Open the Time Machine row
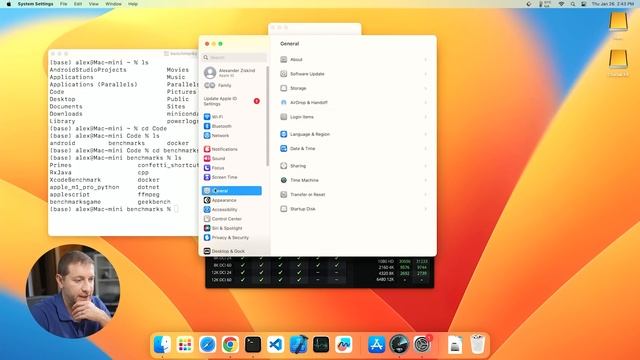Screen dimensions: 640x360 pos(353,180)
